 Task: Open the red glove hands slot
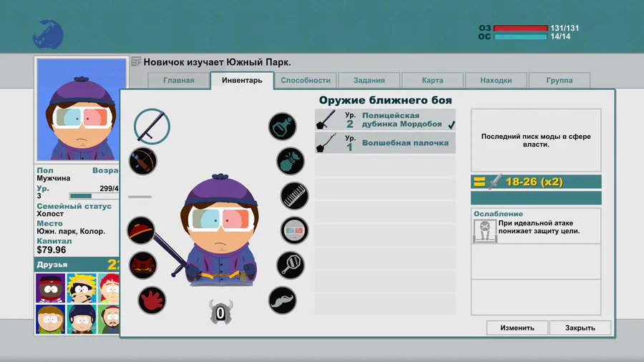(x=152, y=300)
